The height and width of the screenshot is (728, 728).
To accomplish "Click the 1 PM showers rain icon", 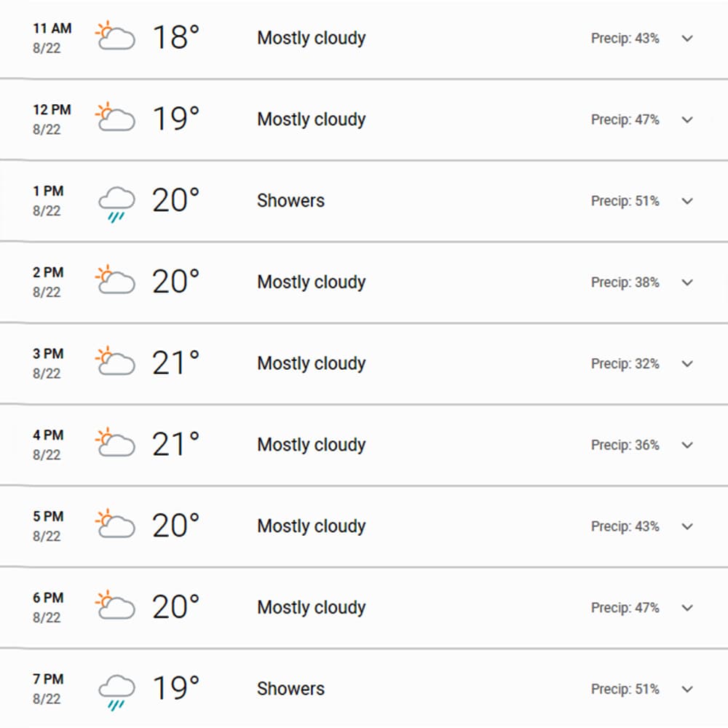I will (116, 205).
